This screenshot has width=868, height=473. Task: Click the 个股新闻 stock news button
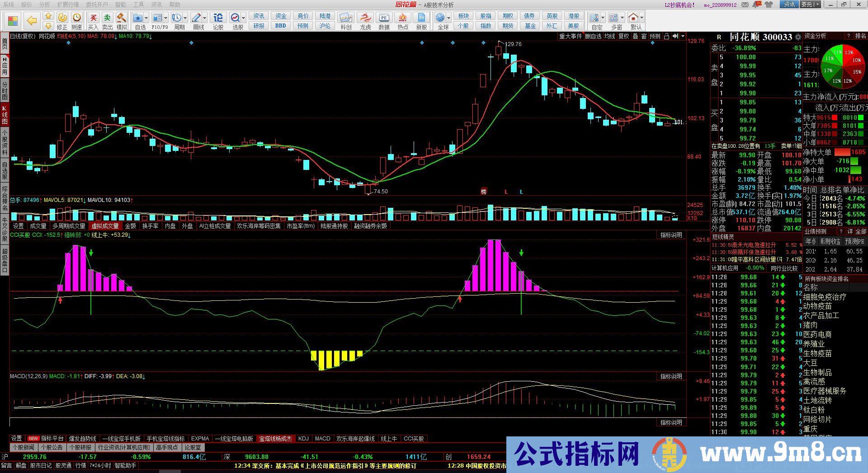(x=23, y=447)
